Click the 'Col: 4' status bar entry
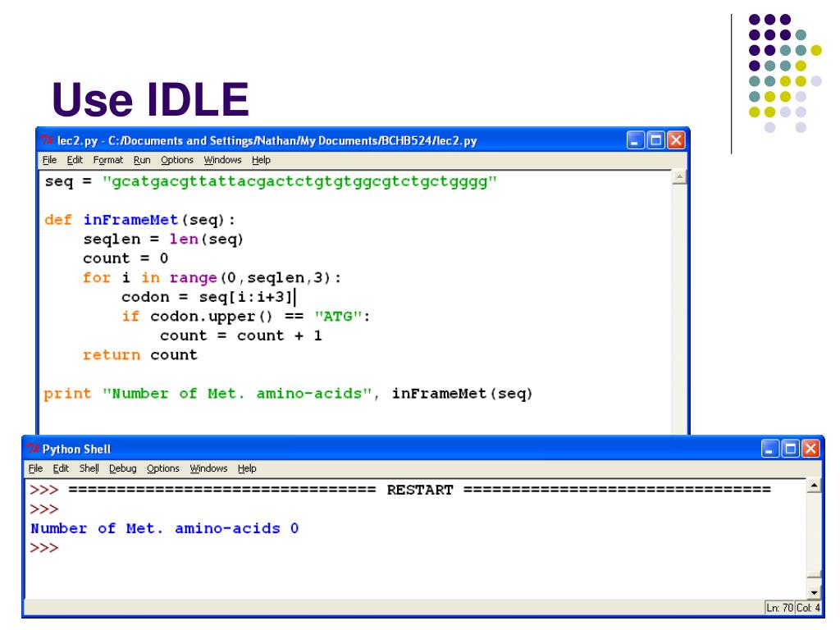The image size is (840, 630). pyautogui.click(x=808, y=608)
